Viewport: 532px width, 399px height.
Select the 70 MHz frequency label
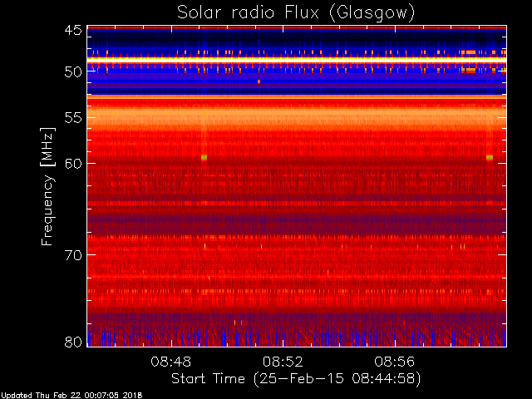click(73, 255)
